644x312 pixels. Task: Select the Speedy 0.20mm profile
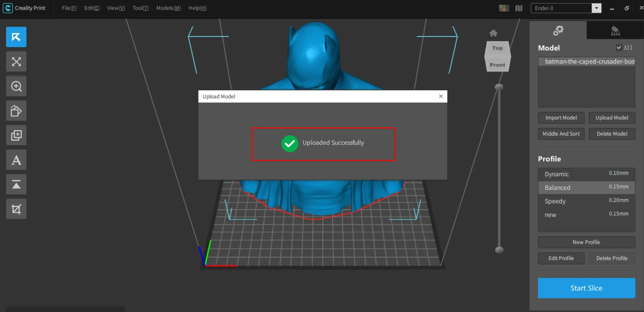587,201
